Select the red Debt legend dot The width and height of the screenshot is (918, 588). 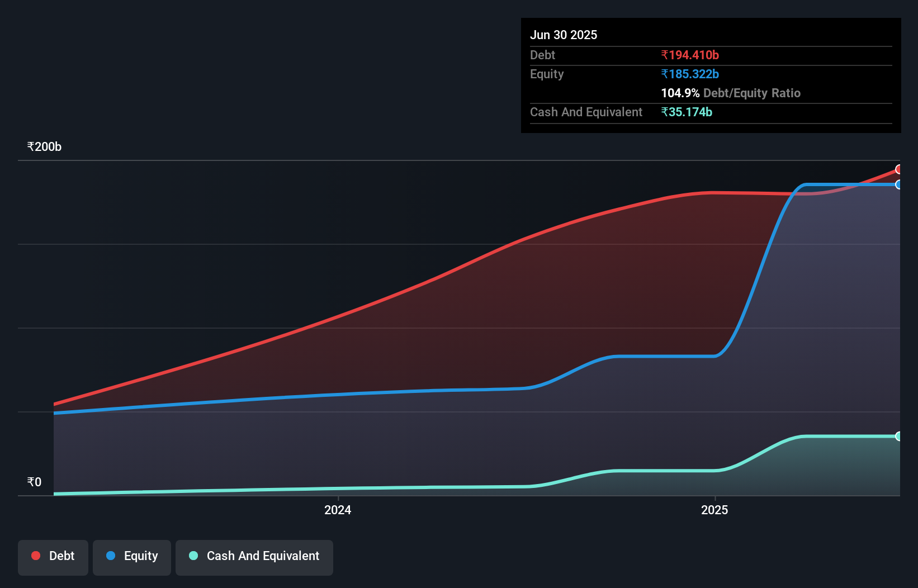[35, 556]
